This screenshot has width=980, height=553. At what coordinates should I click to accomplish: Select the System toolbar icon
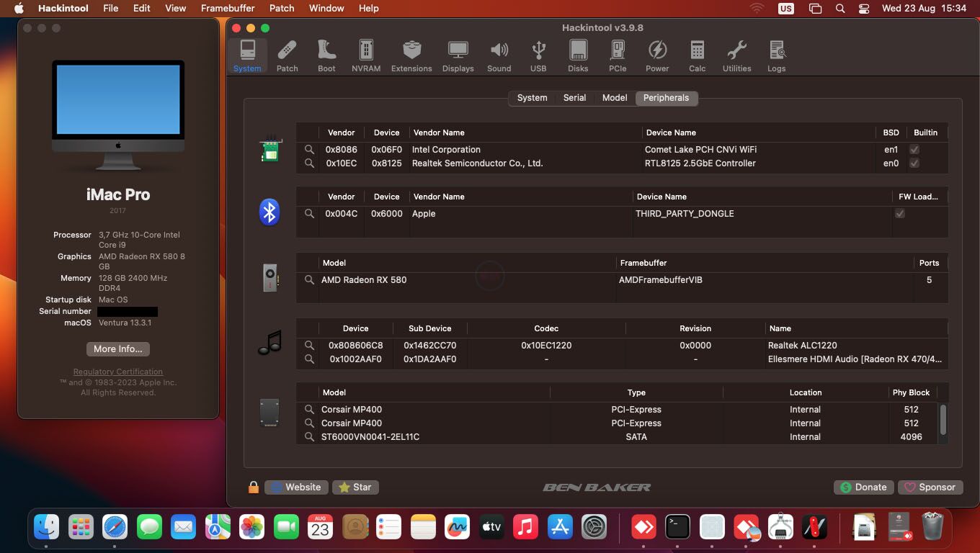click(247, 56)
